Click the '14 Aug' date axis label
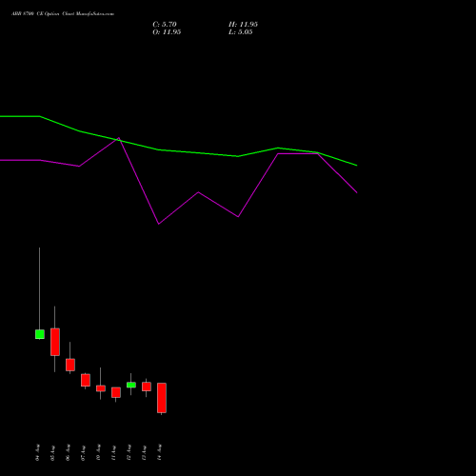 tap(160, 452)
